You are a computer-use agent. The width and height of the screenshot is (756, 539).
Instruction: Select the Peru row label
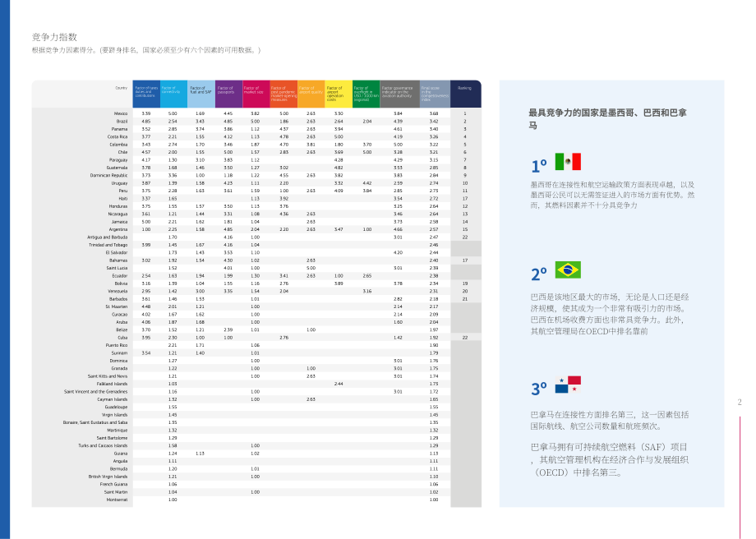[123, 191]
